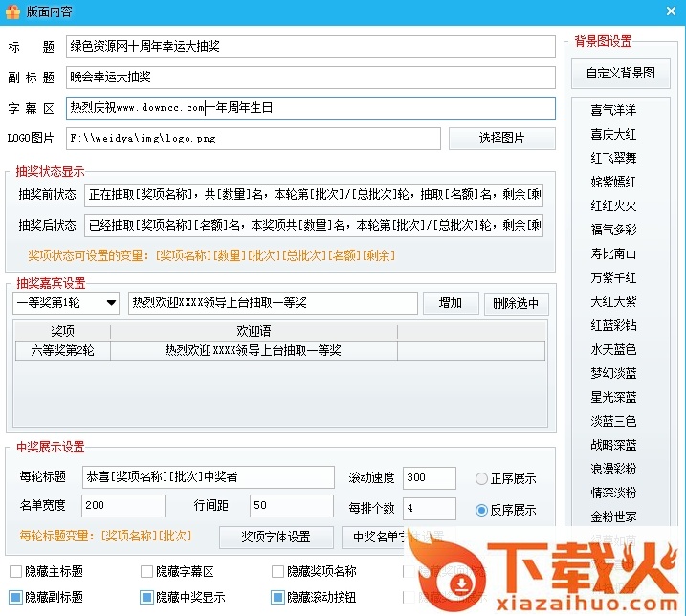
Task: Click the 删除选中 button
Action: click(x=517, y=303)
